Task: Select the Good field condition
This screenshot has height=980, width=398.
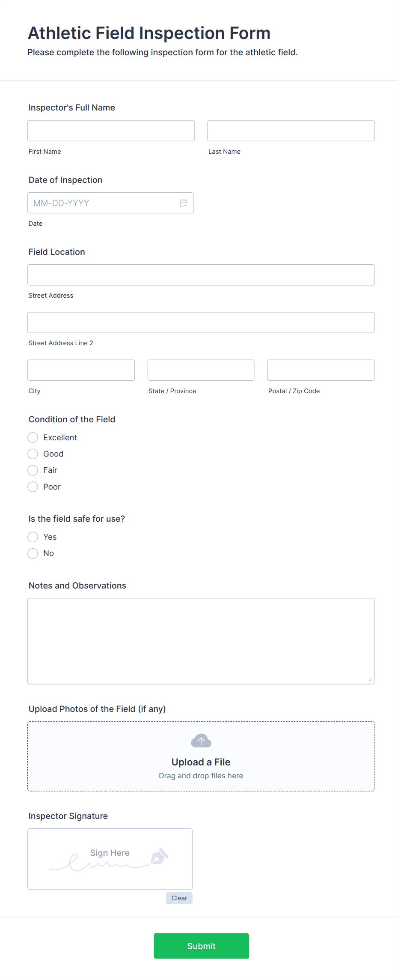Action: (33, 454)
